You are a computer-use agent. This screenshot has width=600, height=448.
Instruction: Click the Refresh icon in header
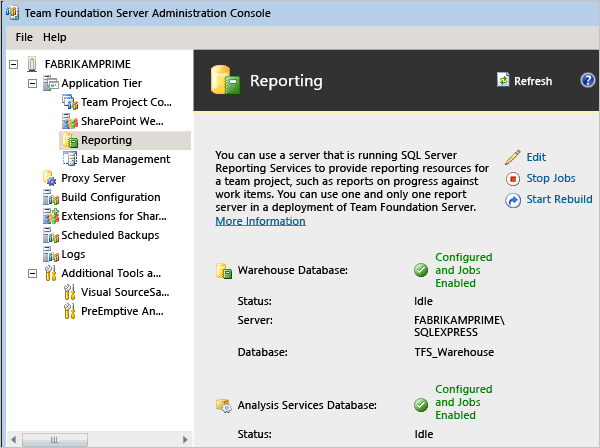coord(504,81)
